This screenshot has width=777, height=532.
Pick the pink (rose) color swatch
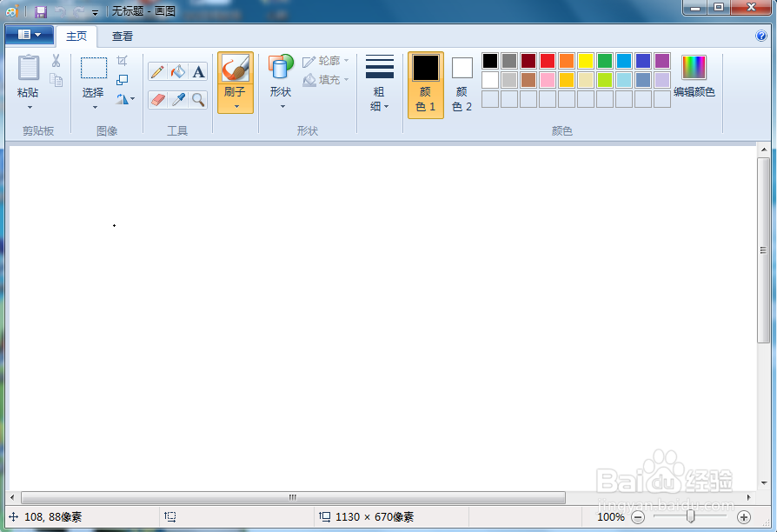[x=548, y=80]
